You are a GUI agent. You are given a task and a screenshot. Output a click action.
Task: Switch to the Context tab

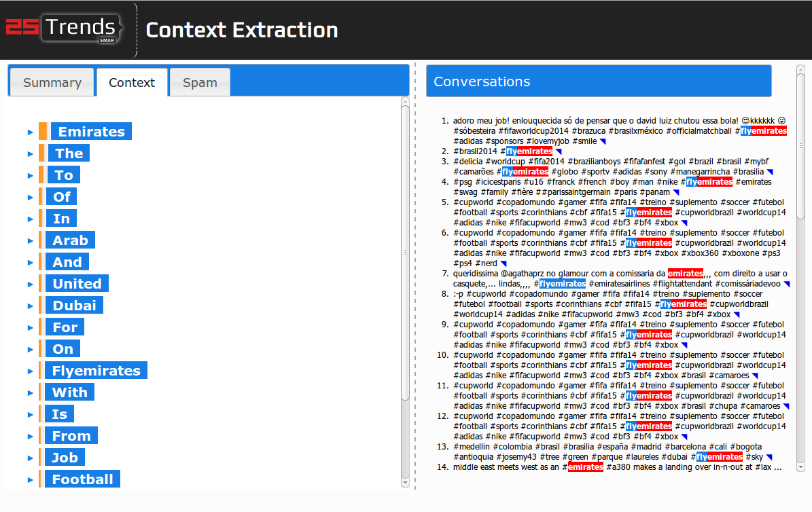pyautogui.click(x=132, y=82)
